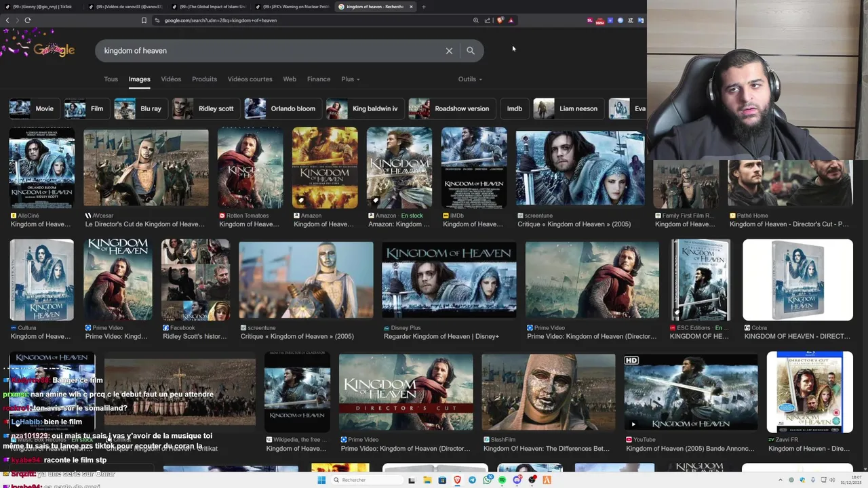
Task: Expand the Plus dropdown menu
Action: [351, 79]
